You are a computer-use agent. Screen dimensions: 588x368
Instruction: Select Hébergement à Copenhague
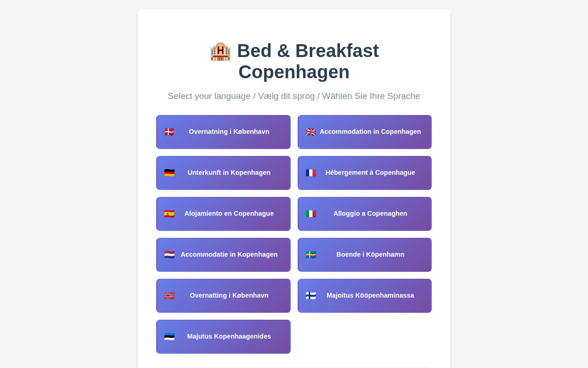tap(365, 173)
